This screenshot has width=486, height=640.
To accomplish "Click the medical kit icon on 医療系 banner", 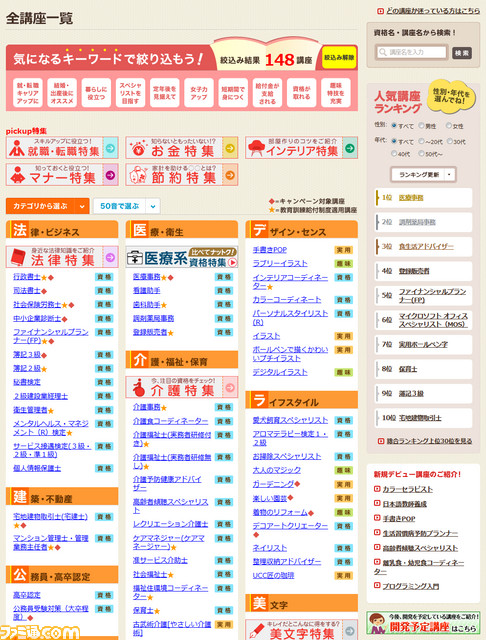I will pyautogui.click(x=134, y=258).
